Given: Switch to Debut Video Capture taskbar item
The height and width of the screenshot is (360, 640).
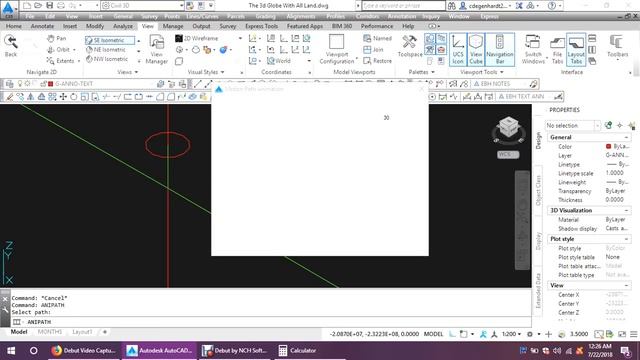Looking at the screenshot, I should (x=84, y=351).
